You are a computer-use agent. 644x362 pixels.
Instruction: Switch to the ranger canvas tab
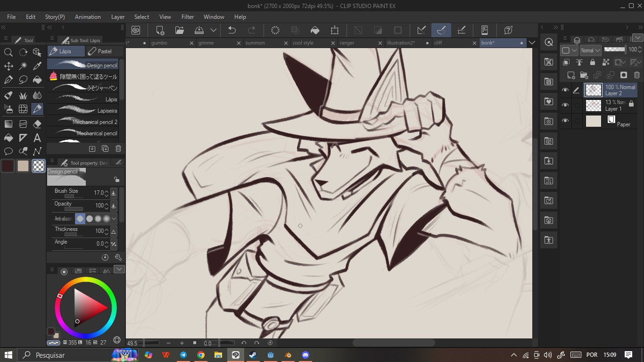click(x=347, y=43)
